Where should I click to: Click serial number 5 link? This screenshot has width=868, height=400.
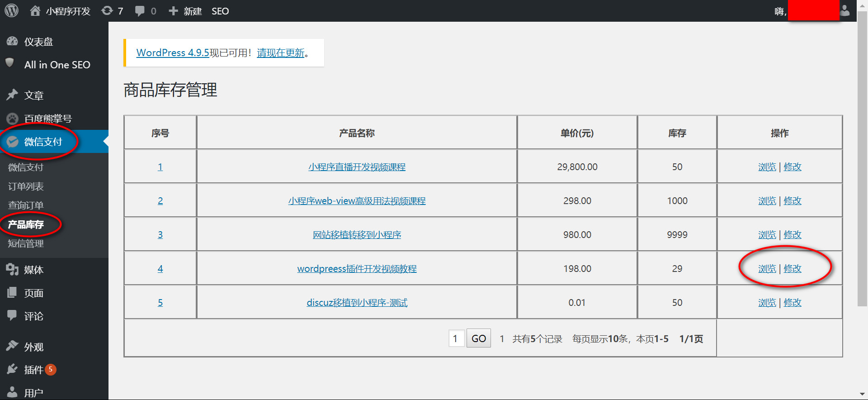click(160, 303)
